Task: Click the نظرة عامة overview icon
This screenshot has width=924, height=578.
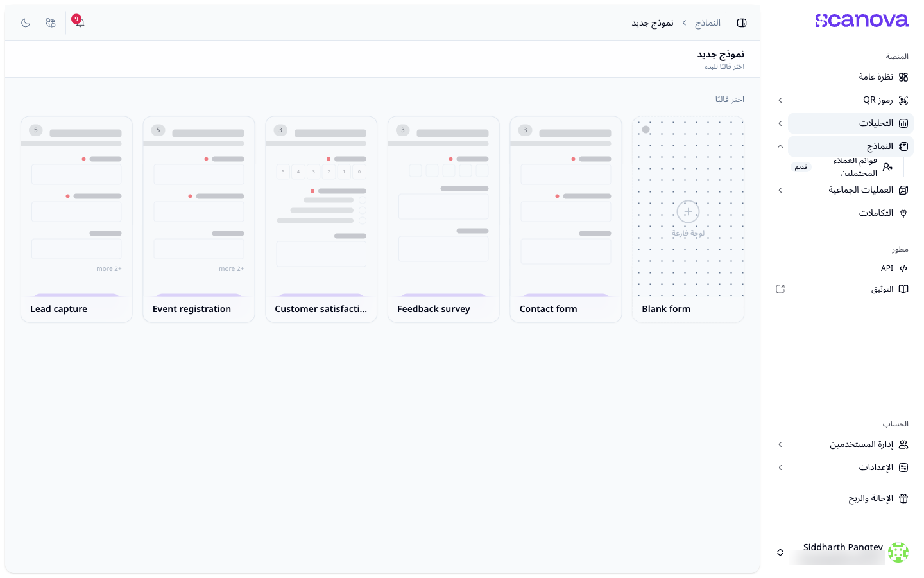Action: click(903, 77)
